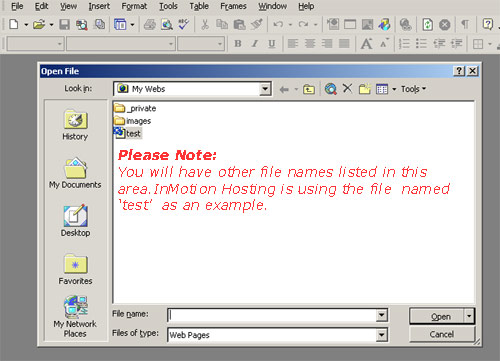Click the Refresh page icon
Image resolution: width=500 pixels, height=361 pixels.
click(x=427, y=25)
